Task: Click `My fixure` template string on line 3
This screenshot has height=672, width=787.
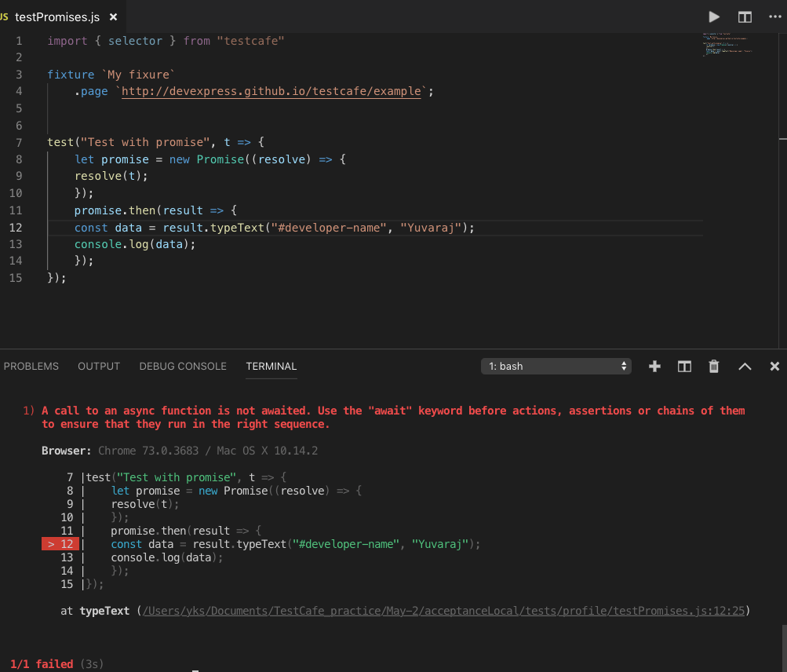Action: (139, 75)
